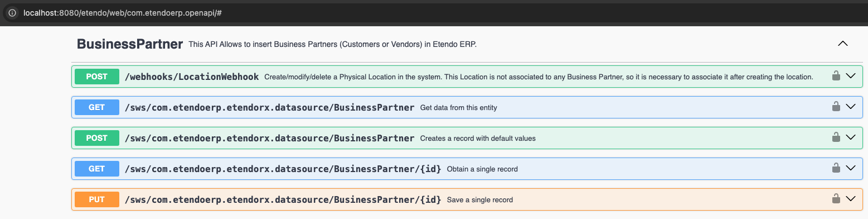
Task: Open the /webhooks/LocationWebhook path link
Action: pyautogui.click(x=192, y=77)
